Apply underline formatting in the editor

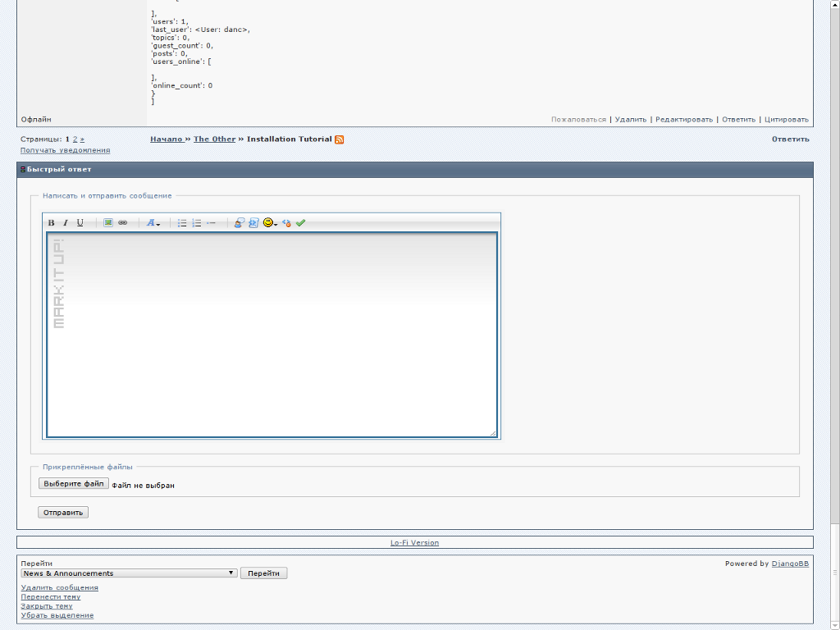(x=80, y=223)
